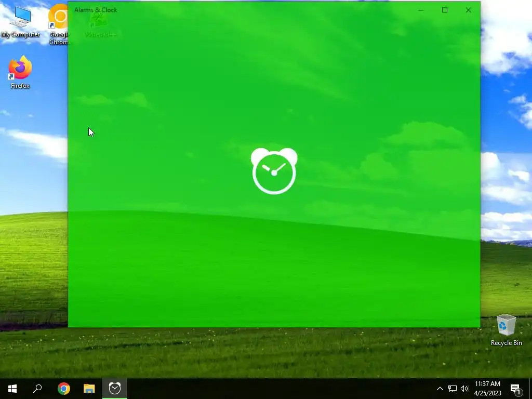Image resolution: width=532 pixels, height=399 pixels.
Task: Select Alarms & Clock taskbar icon
Action: 115,389
